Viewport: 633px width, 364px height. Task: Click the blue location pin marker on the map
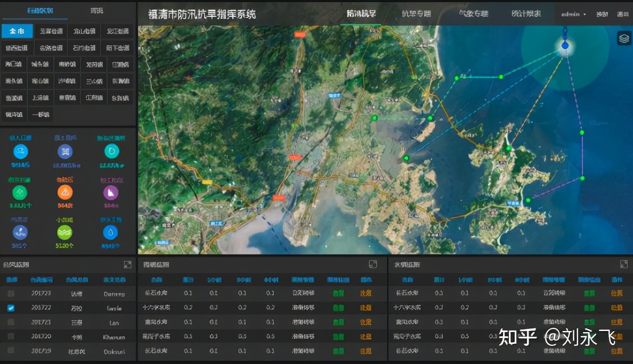click(564, 45)
